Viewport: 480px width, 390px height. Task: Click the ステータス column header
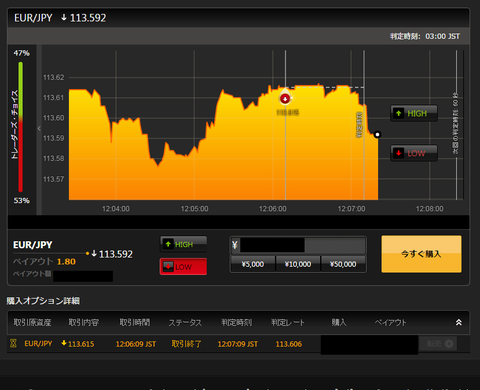[x=185, y=322]
